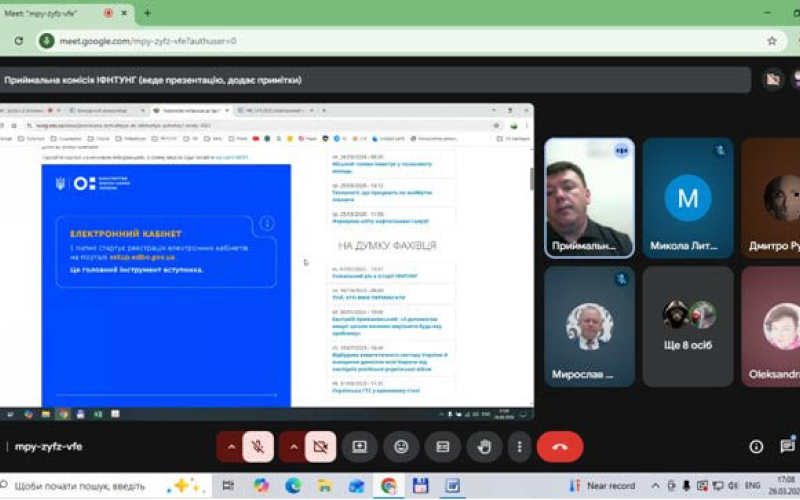
Task: Unmute the microphone in Meet
Action: pyautogui.click(x=257, y=447)
